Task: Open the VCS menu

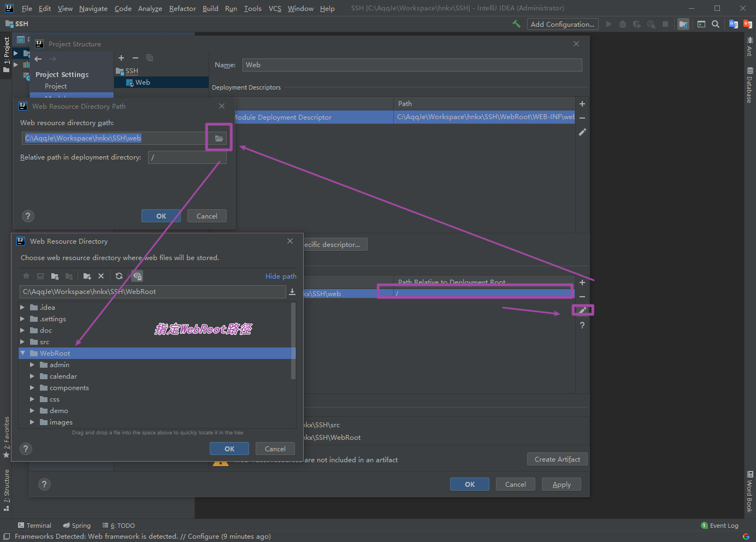Action: [x=275, y=8]
